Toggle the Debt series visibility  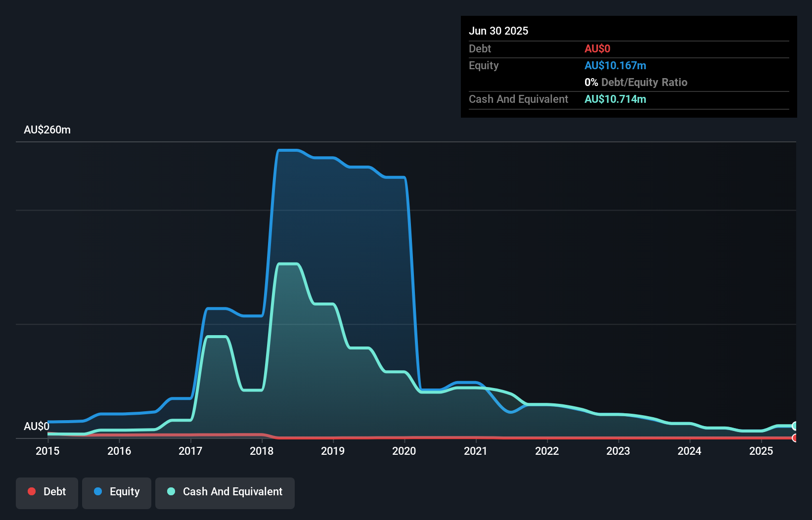pyautogui.click(x=46, y=492)
